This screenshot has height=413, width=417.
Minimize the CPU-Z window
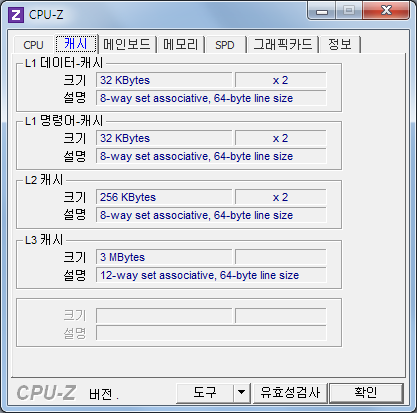pos(322,12)
